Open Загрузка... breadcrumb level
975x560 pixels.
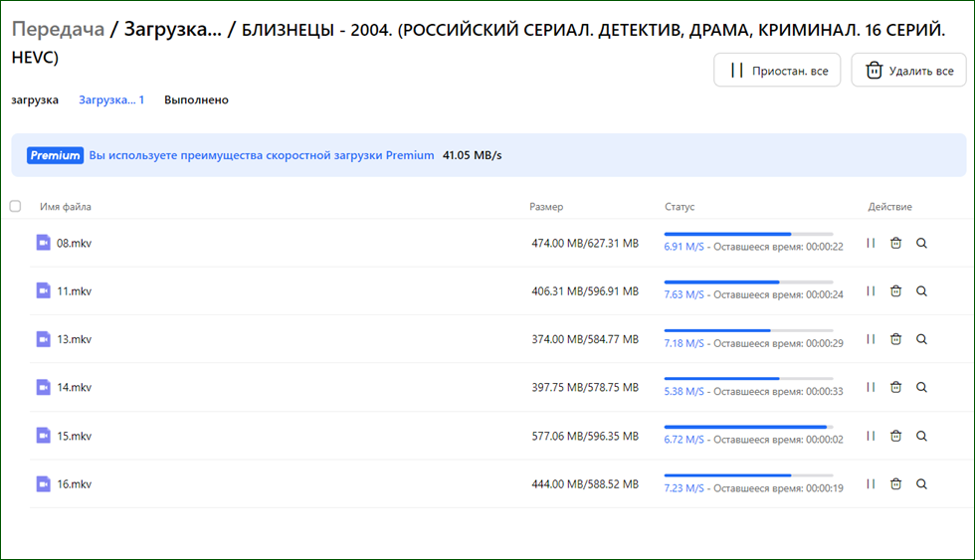pos(173,29)
